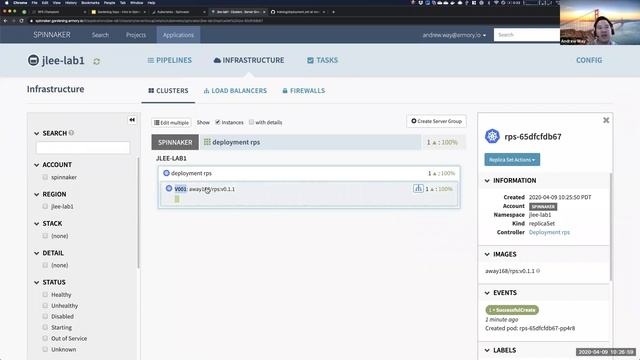Reload the page using the browser reload icon
This screenshot has height=360, width=640.
point(22,20)
